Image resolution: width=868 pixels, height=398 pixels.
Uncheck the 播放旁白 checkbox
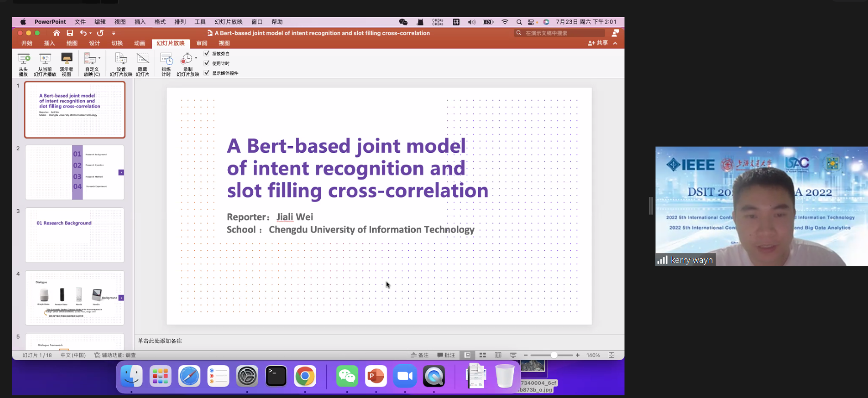tap(207, 54)
